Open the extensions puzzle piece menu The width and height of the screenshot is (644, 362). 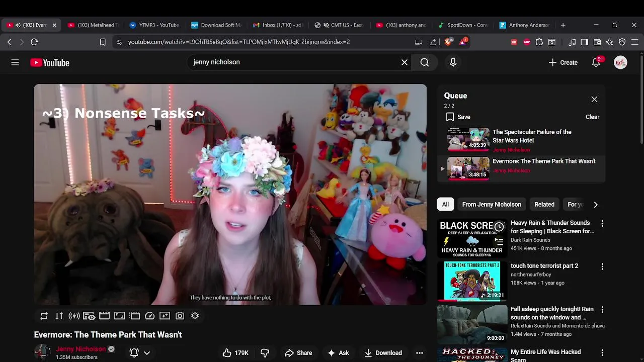(x=539, y=42)
